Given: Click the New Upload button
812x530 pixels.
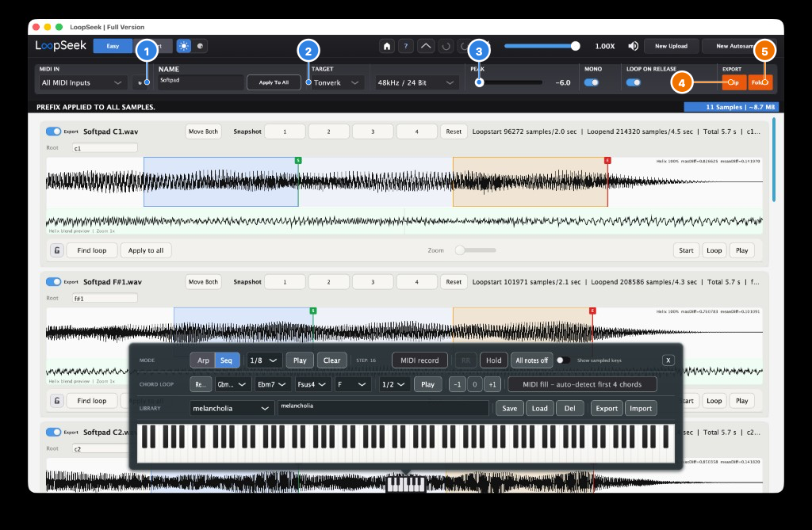Looking at the screenshot, I should pyautogui.click(x=671, y=46).
